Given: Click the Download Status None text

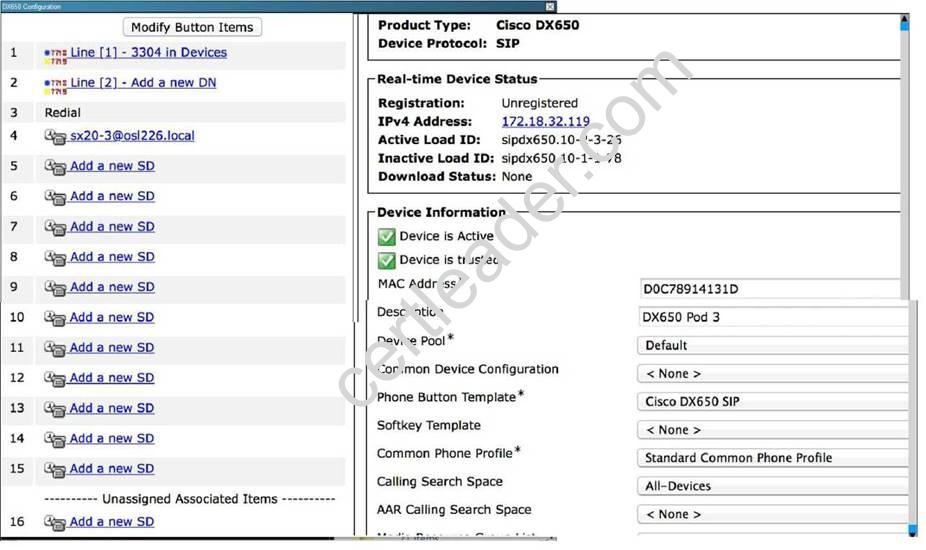Looking at the screenshot, I should click(x=517, y=176).
